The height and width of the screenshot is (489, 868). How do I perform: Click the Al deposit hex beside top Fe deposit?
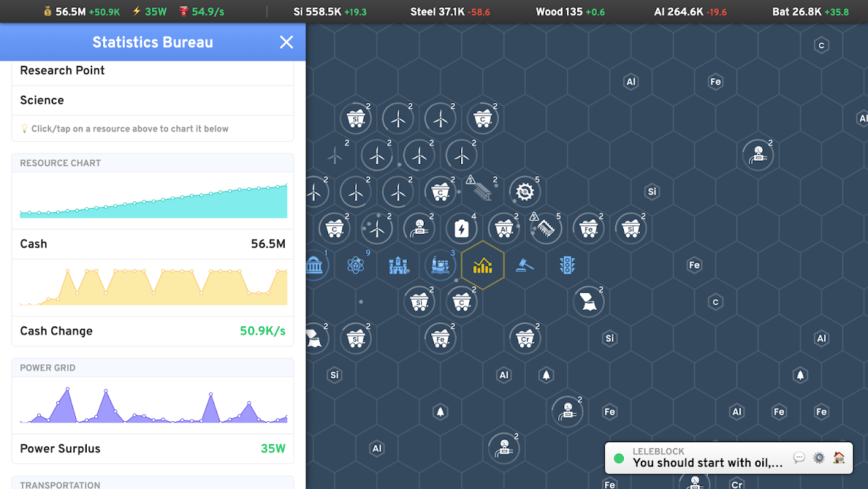pos(631,82)
